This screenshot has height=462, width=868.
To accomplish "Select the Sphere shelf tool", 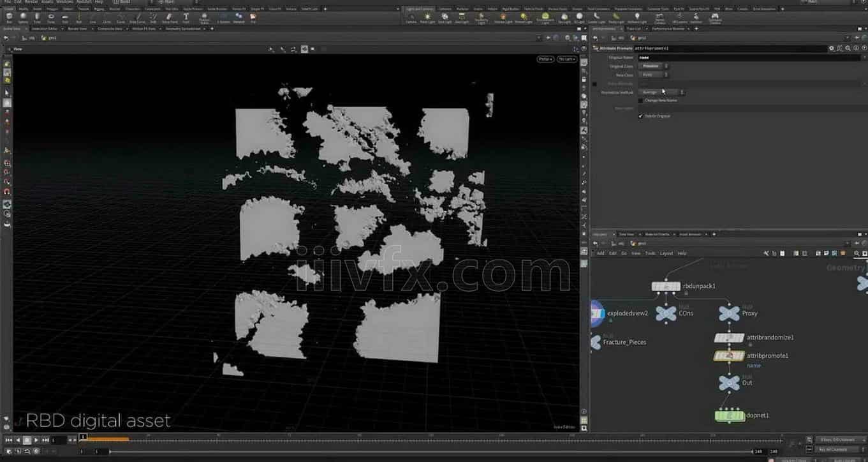I will [23, 17].
